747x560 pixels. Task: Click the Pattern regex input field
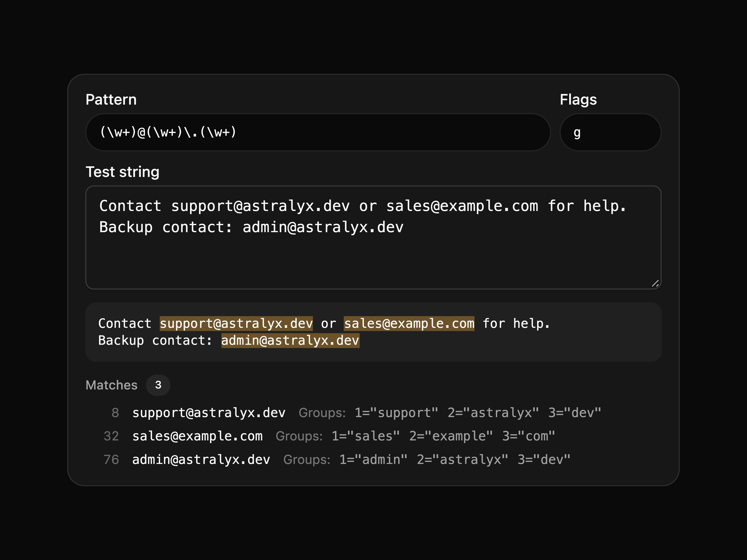click(318, 132)
